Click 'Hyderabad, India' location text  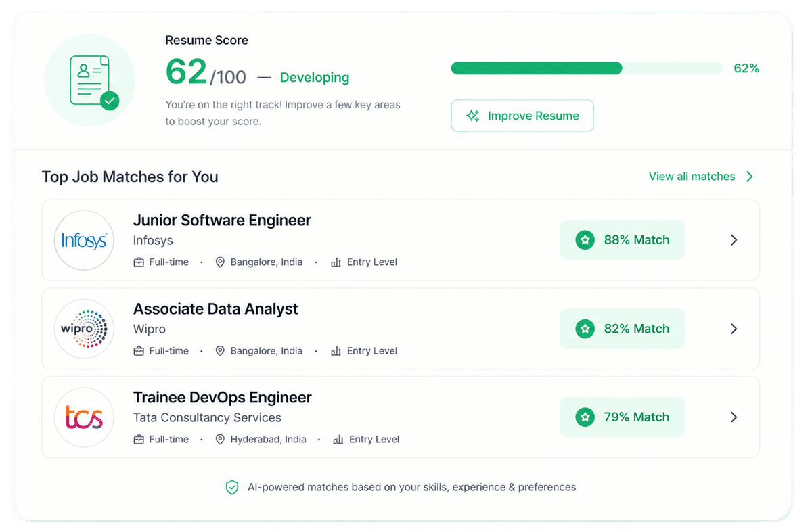[269, 440]
